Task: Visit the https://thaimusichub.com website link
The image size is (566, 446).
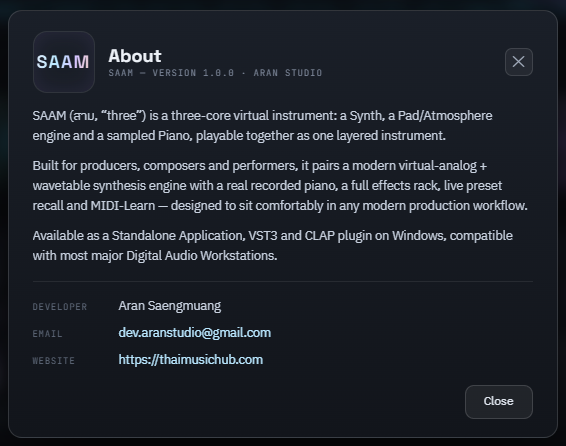Action: (191, 360)
